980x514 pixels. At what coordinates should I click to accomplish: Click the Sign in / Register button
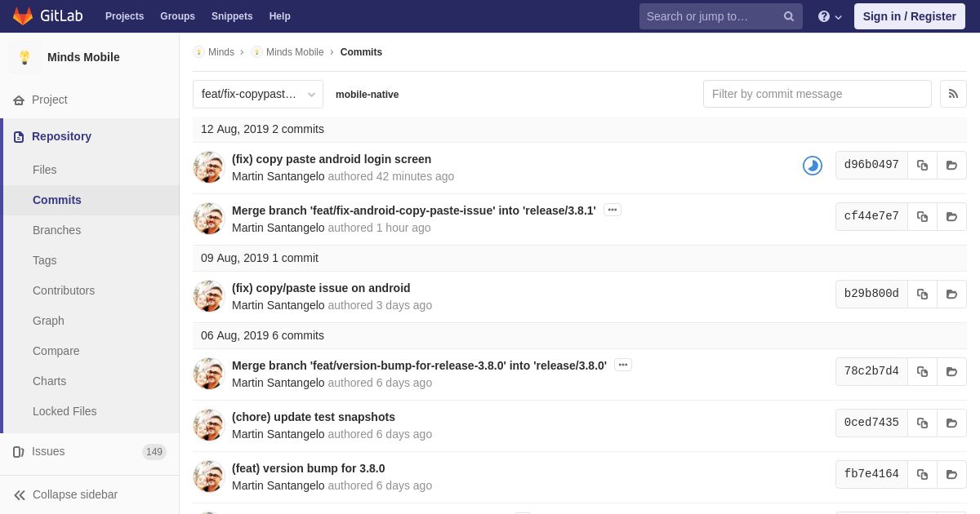click(909, 16)
